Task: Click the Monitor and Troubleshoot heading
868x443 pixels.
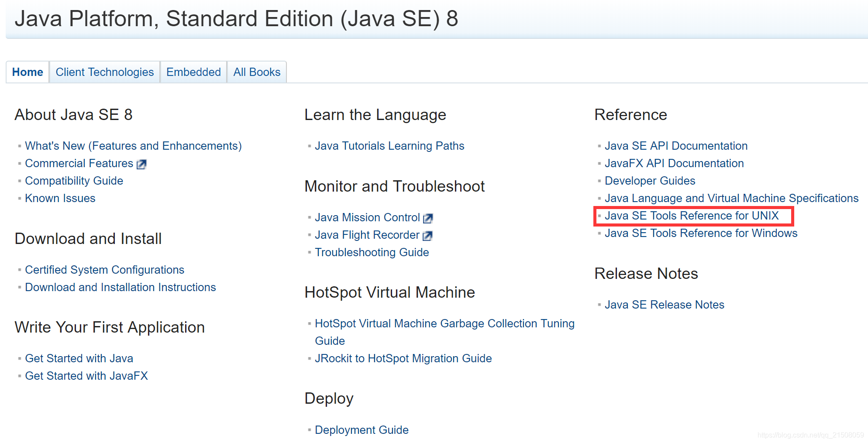Action: point(394,186)
